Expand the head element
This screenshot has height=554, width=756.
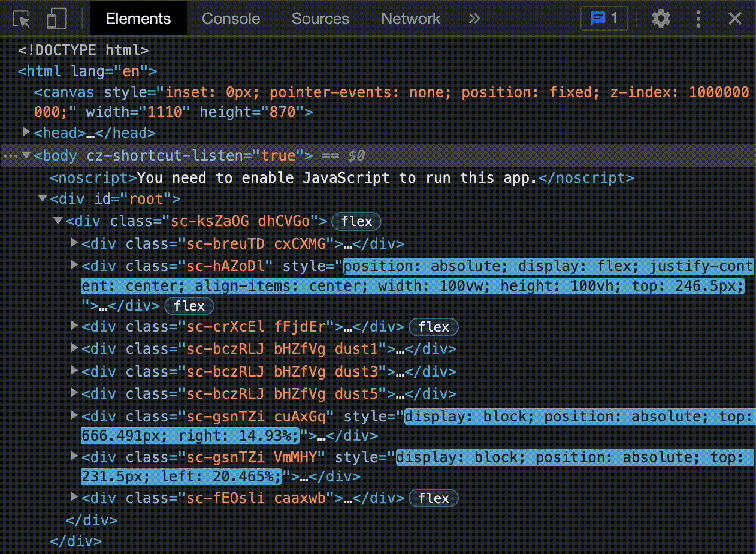click(26, 131)
